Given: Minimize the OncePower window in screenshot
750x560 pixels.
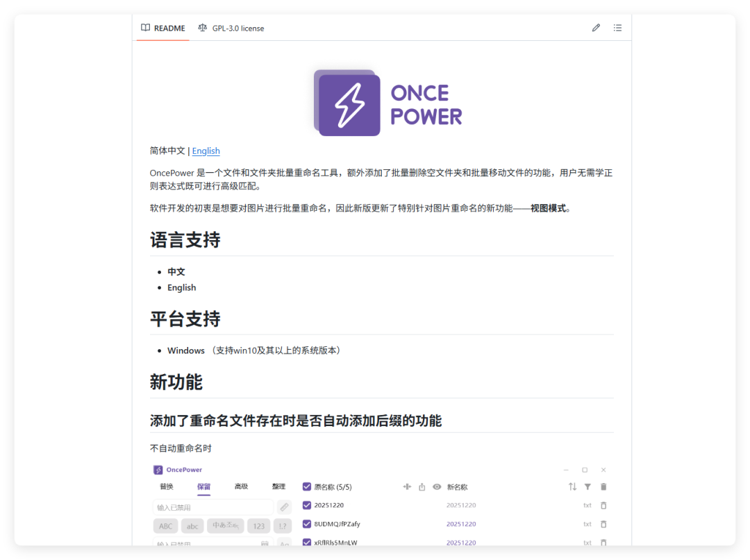Looking at the screenshot, I should (x=566, y=470).
